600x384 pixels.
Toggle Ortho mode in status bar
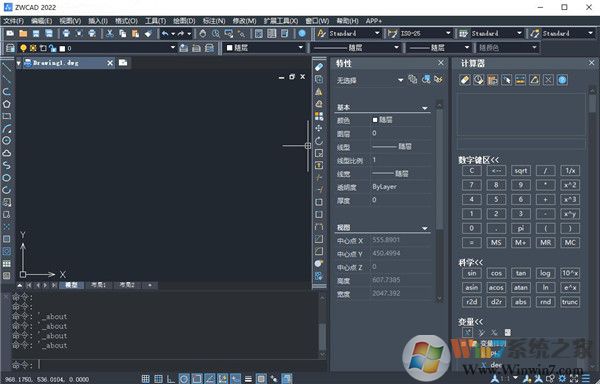point(171,379)
